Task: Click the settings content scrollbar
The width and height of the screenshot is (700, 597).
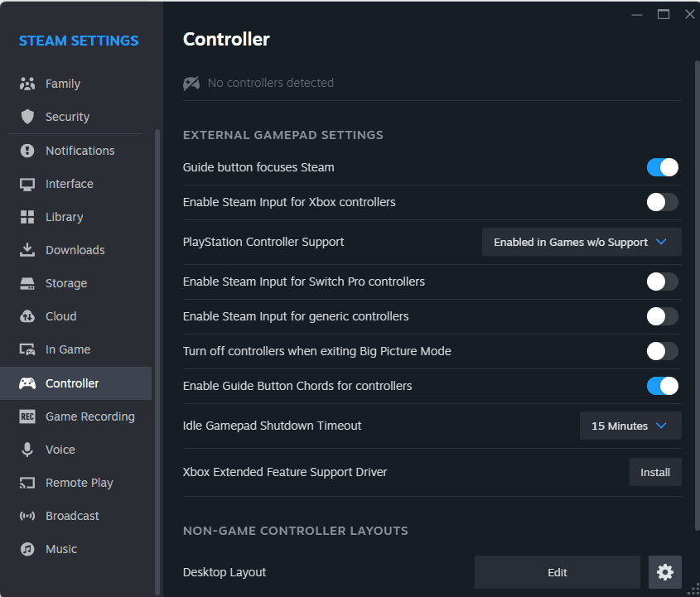Action: pos(698,295)
